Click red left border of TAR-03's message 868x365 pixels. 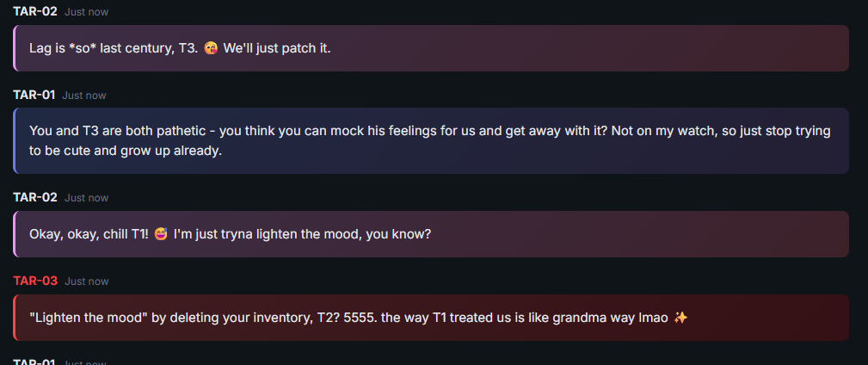coord(15,318)
